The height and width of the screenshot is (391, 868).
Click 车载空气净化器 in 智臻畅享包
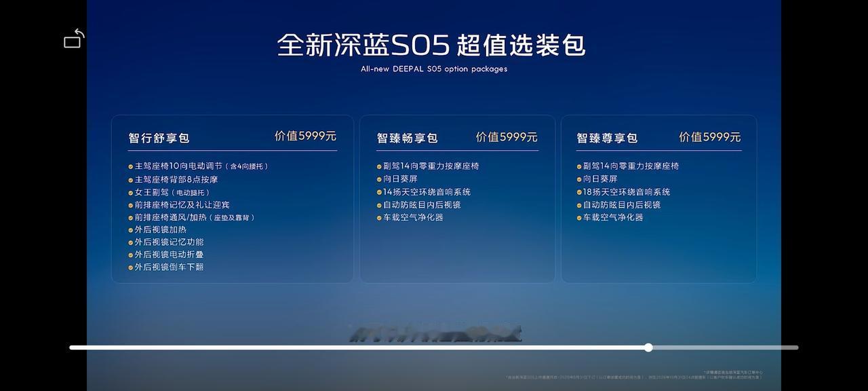coord(410,217)
